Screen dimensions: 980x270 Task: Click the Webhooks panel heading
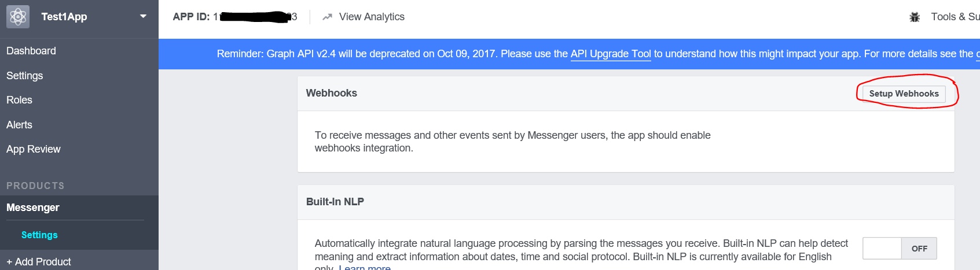click(x=332, y=93)
